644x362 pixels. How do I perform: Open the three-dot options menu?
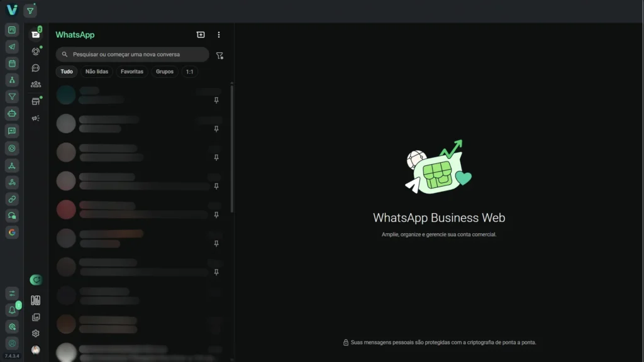(x=219, y=35)
